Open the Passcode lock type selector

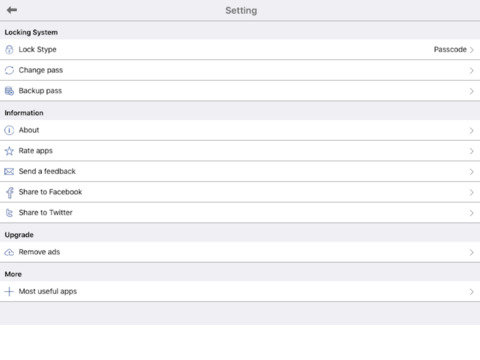pos(454,50)
